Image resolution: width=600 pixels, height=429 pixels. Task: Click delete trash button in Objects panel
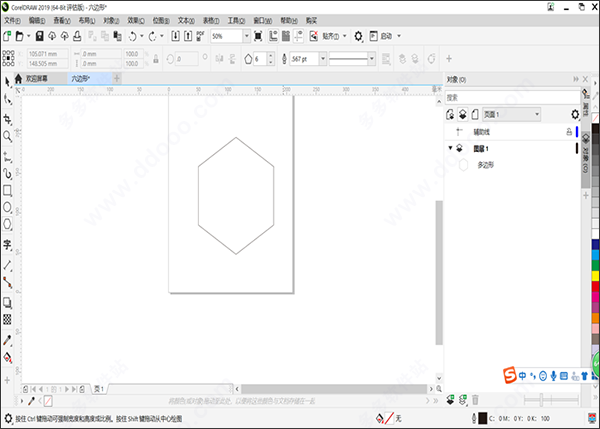tap(475, 400)
